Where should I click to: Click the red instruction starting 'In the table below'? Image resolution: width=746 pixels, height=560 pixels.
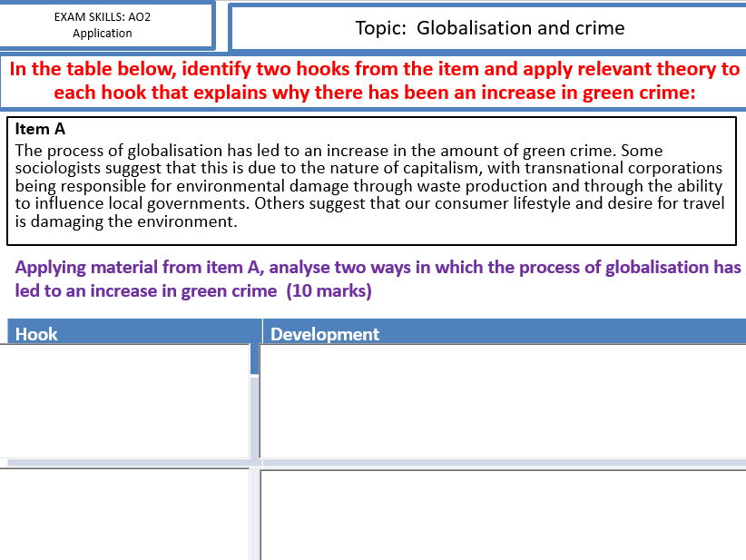click(x=374, y=81)
